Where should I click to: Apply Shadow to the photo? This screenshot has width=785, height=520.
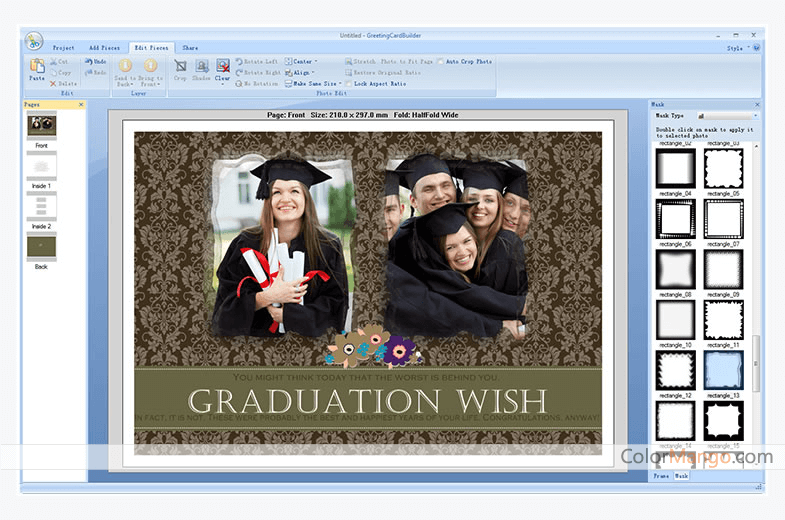pos(201,68)
